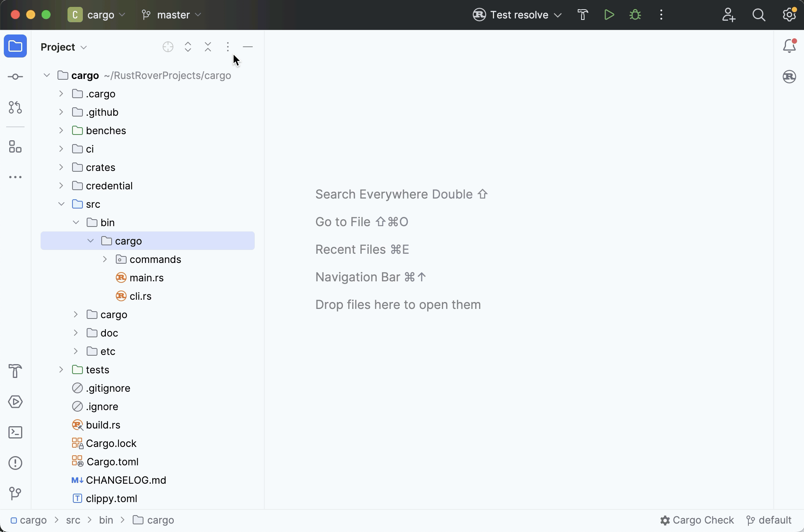Open the master branch switcher
This screenshot has width=804, height=532.
tap(171, 15)
